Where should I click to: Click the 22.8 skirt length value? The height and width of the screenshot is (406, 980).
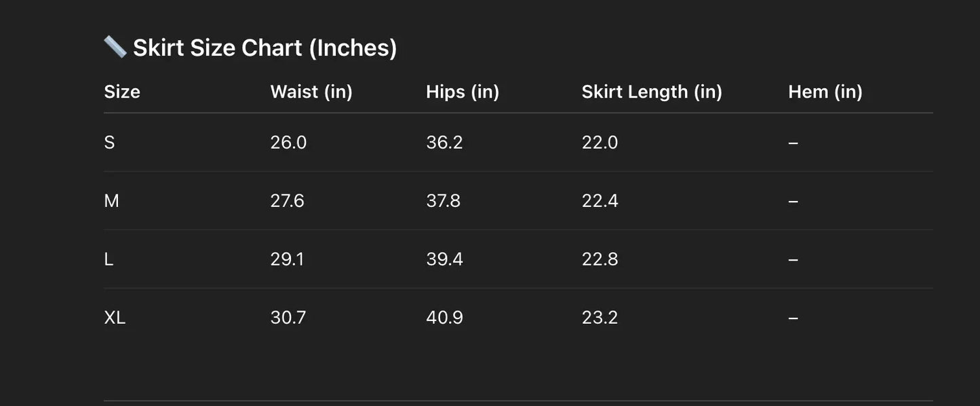pyautogui.click(x=600, y=259)
